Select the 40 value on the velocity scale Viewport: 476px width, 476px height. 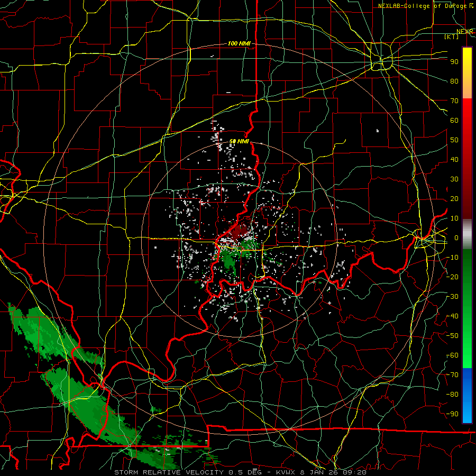pyautogui.click(x=454, y=159)
